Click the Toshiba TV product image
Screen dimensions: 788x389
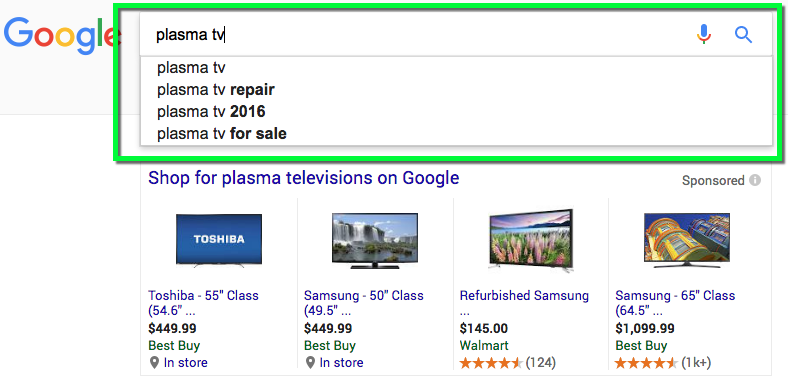219,239
